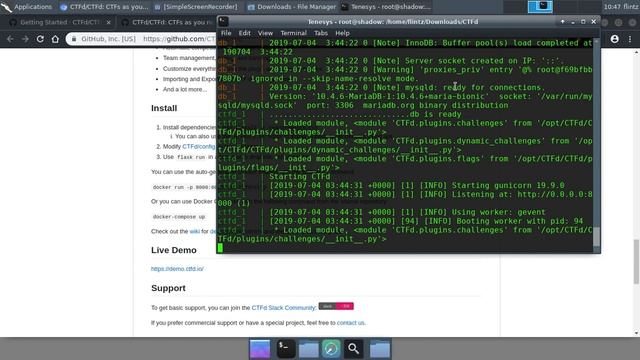
Task: Open the rightmost folder dock icon
Action: (x=380, y=349)
